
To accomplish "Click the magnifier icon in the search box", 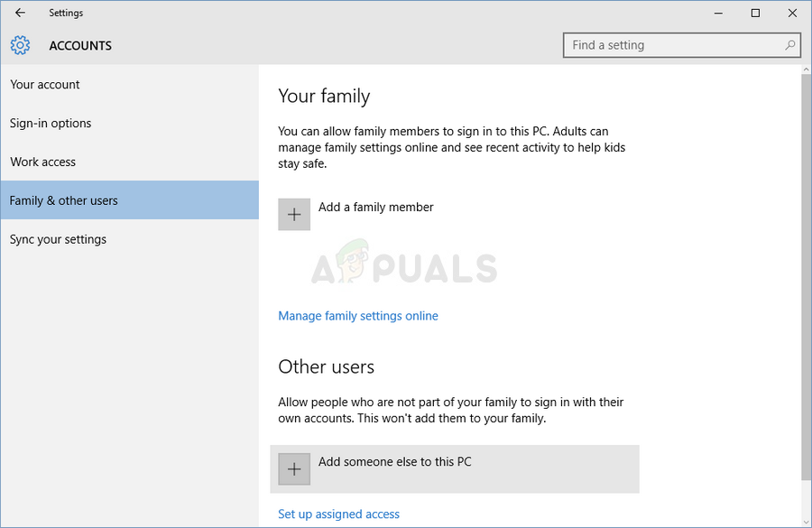I will (x=790, y=45).
